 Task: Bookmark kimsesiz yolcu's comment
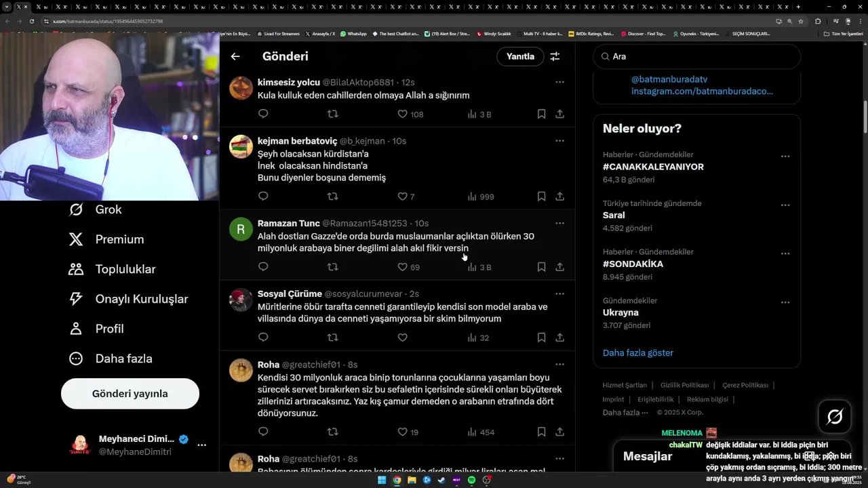pos(541,114)
